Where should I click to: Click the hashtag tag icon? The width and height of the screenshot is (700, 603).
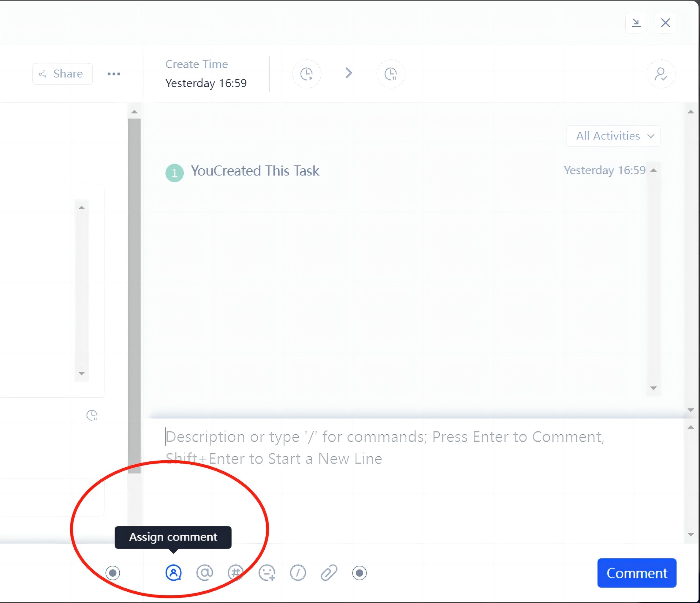[x=235, y=573]
